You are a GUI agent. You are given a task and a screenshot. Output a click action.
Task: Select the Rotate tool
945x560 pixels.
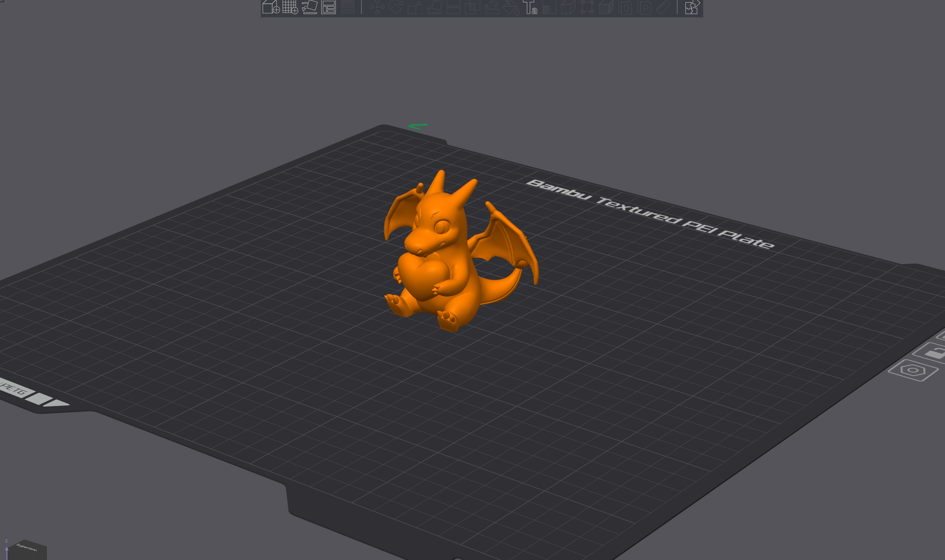[396, 7]
